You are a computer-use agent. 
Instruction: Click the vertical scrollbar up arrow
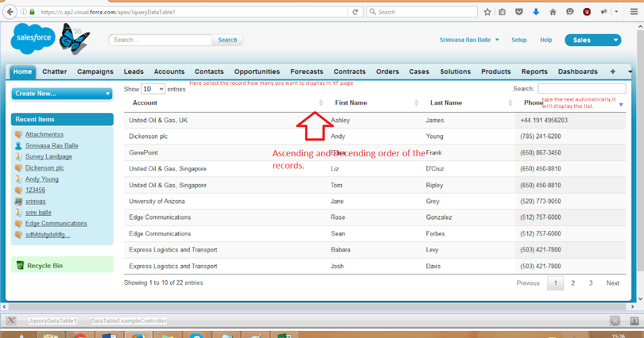(639, 27)
